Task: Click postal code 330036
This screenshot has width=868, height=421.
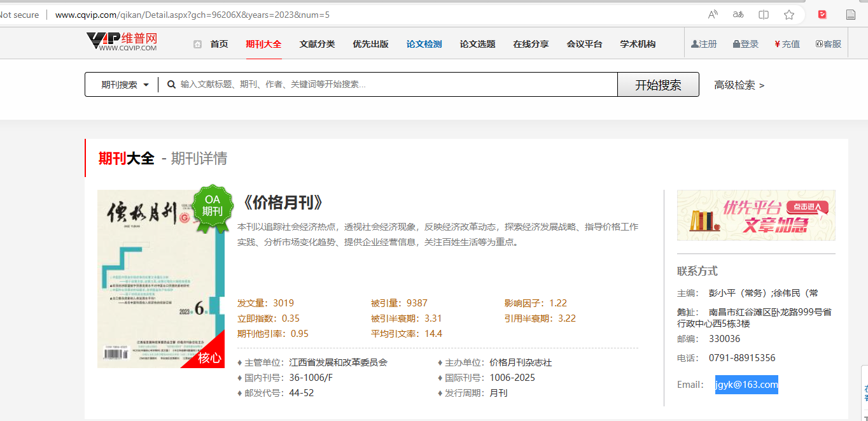Action: (x=724, y=339)
